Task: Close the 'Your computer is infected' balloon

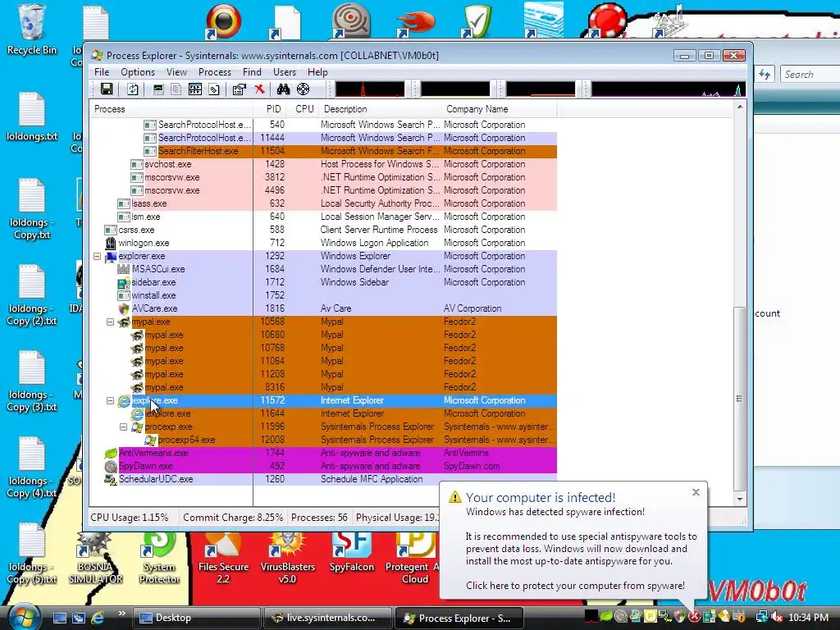Action: (696, 492)
